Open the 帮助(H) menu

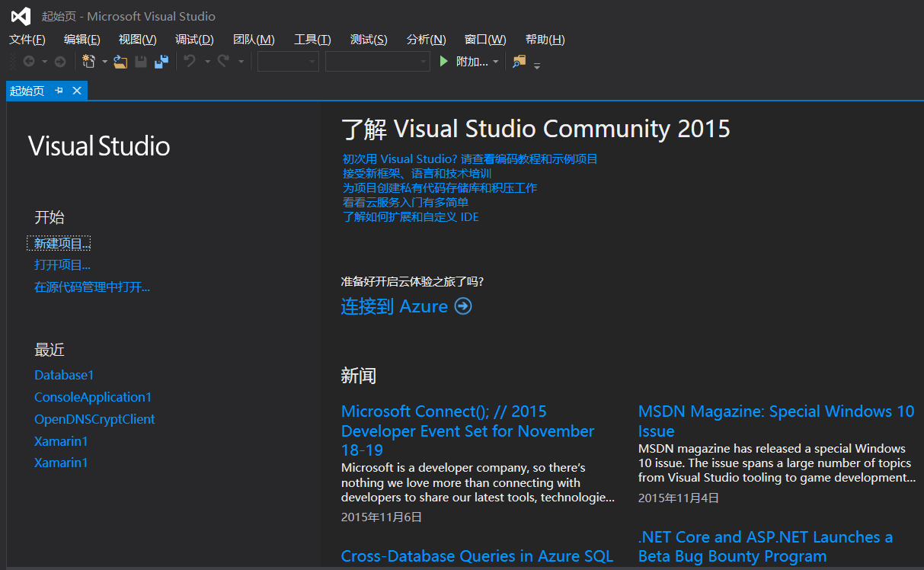pos(545,40)
